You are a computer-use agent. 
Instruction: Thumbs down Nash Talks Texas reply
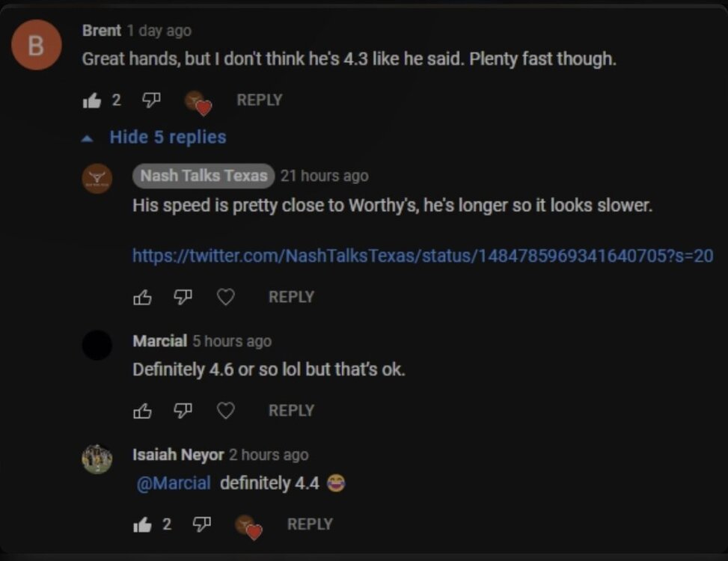(183, 297)
